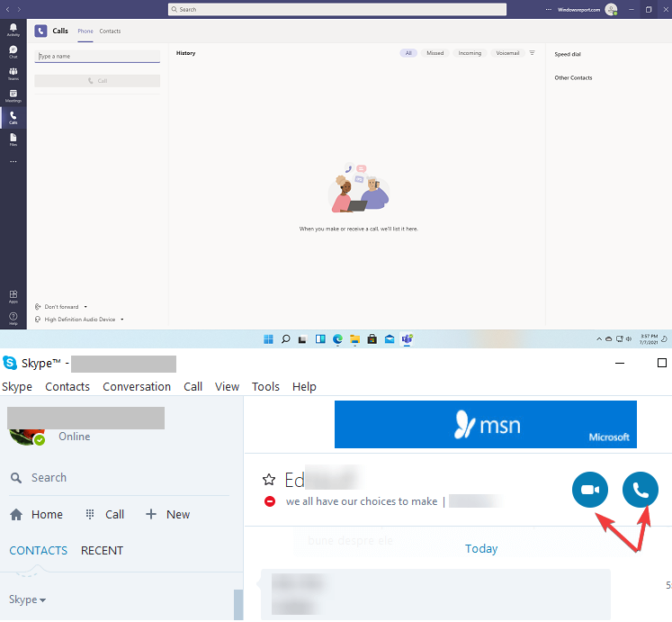Click the Type a name field
Image resolution: width=672 pixels, height=622 pixels.
(97, 56)
